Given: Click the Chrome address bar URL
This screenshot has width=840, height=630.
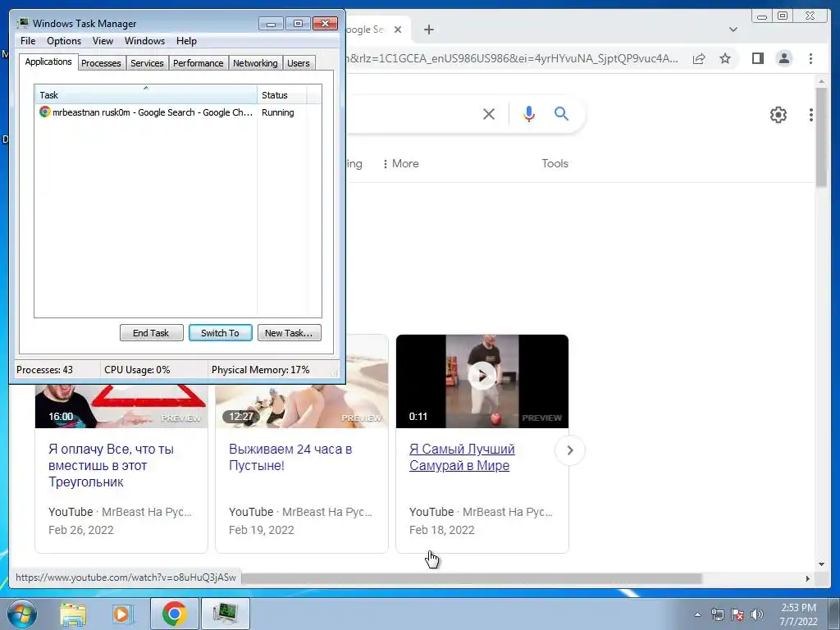Looking at the screenshot, I should 512,58.
